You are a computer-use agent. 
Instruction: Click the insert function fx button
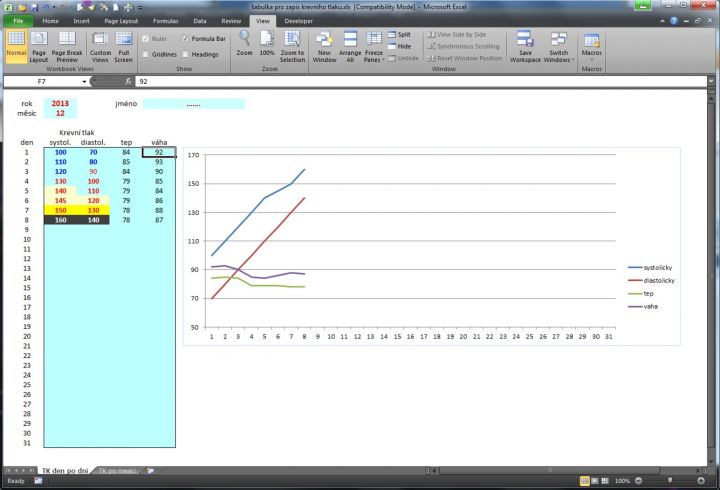128,81
